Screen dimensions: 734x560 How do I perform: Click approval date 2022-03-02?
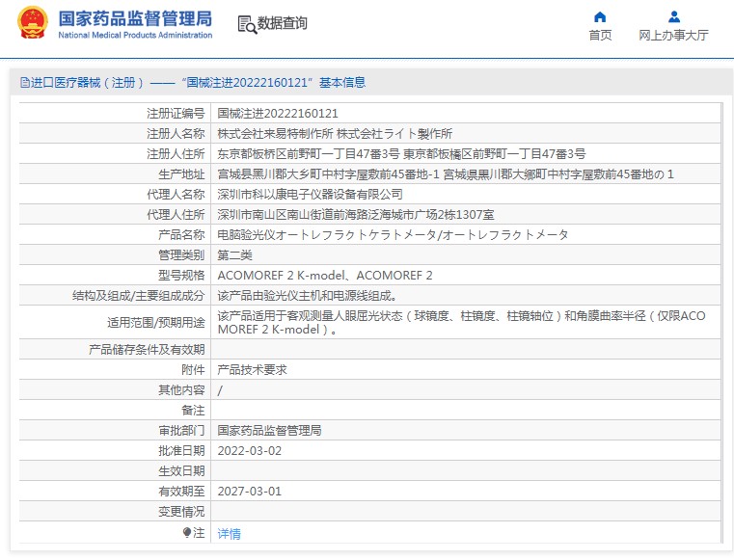point(250,450)
